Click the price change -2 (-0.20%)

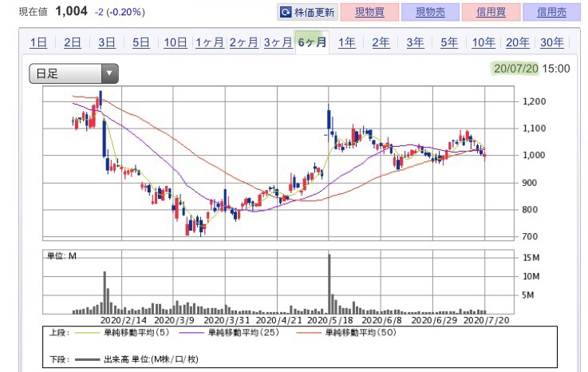pyautogui.click(x=120, y=12)
